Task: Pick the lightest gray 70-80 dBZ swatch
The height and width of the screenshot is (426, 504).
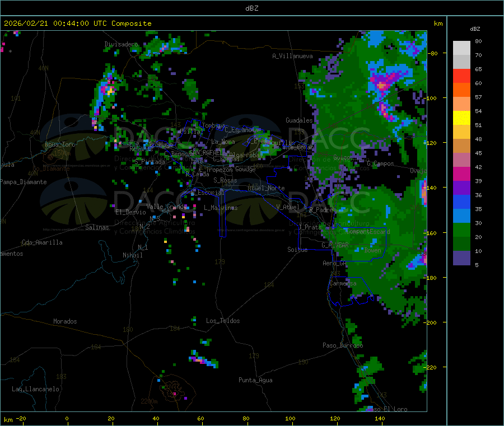Action: [461, 48]
